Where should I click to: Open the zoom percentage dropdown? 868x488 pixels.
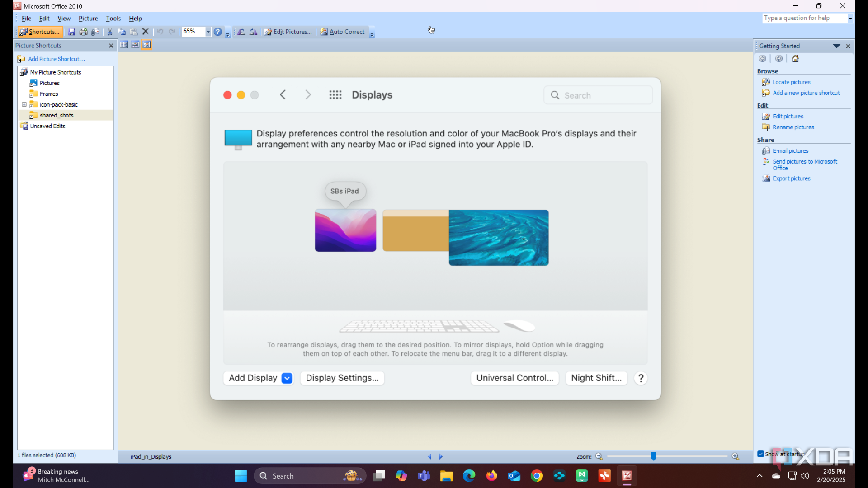point(208,32)
